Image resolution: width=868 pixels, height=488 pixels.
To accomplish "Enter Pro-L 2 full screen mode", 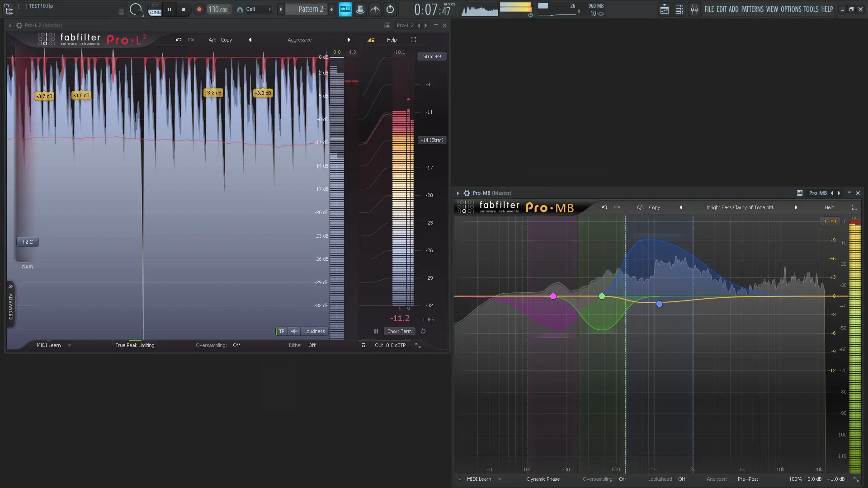I will pos(413,40).
